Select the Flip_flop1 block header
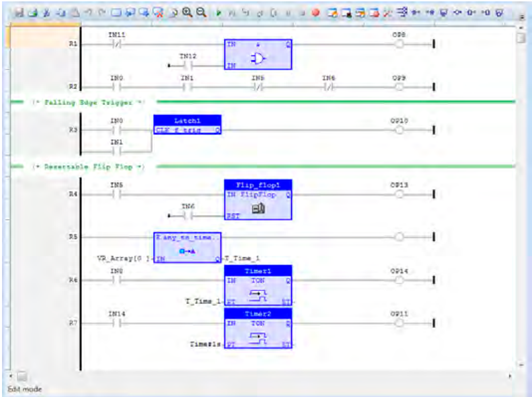532x397 pixels. [x=258, y=185]
